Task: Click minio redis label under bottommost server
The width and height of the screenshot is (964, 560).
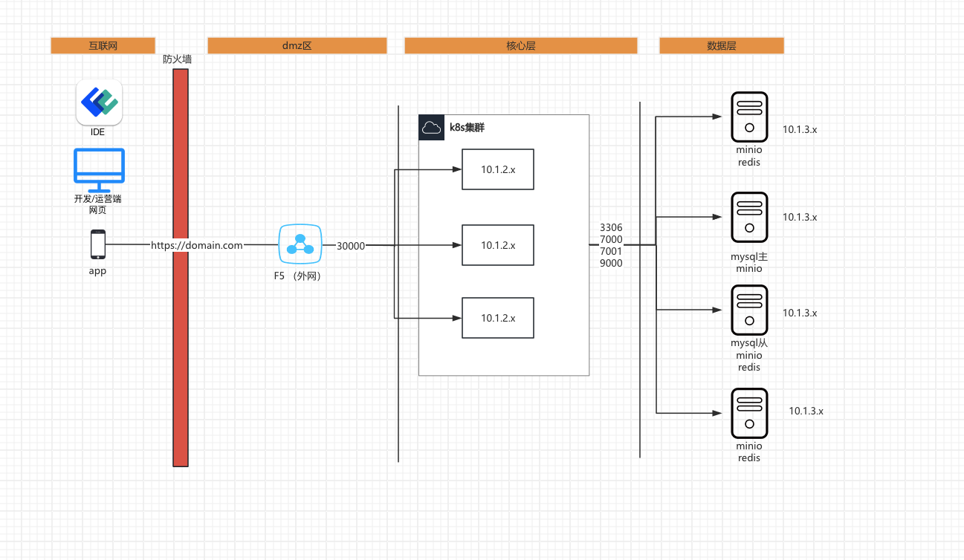Action: (749, 452)
